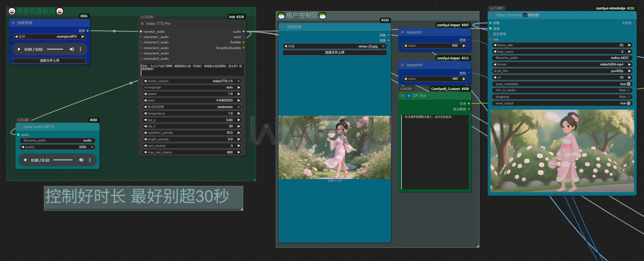Open the quality 320k dropdown
Viewport: 644px width, 261px height.
tap(57, 147)
